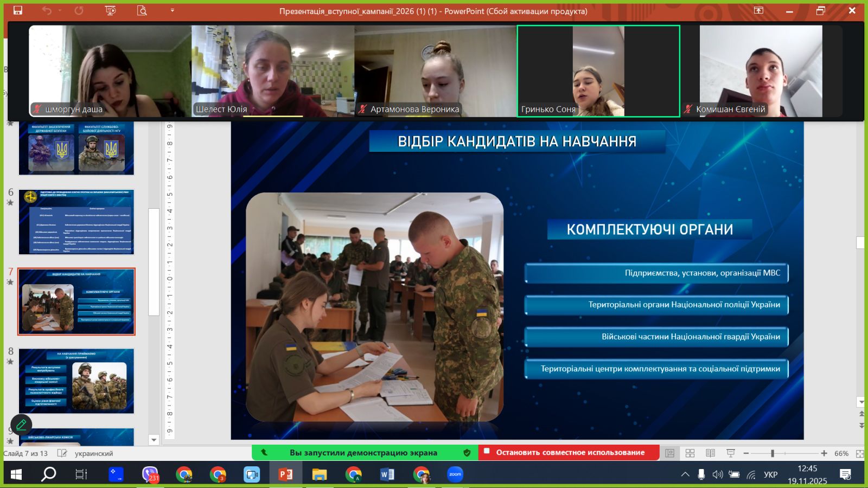Toggle Normal view button in status bar

pyautogui.click(x=670, y=453)
